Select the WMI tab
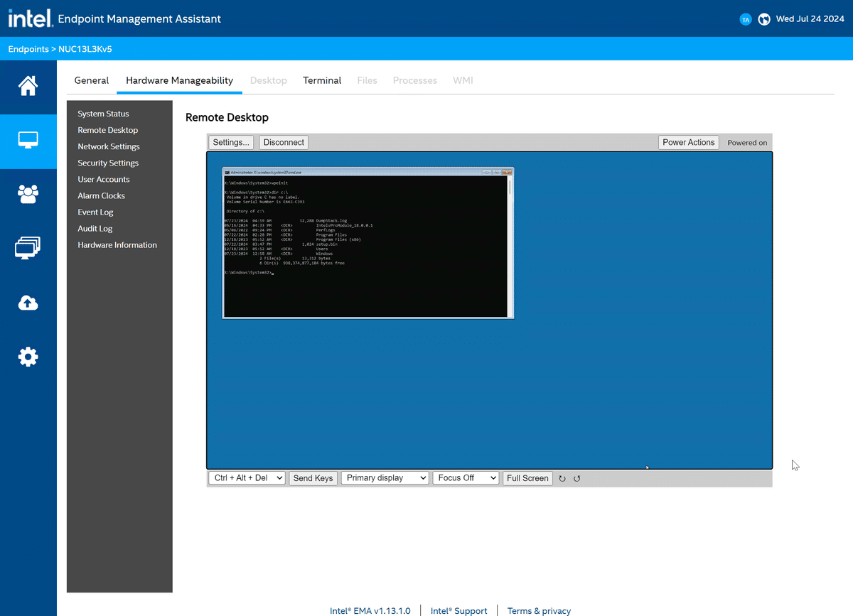The image size is (853, 616). coord(463,80)
